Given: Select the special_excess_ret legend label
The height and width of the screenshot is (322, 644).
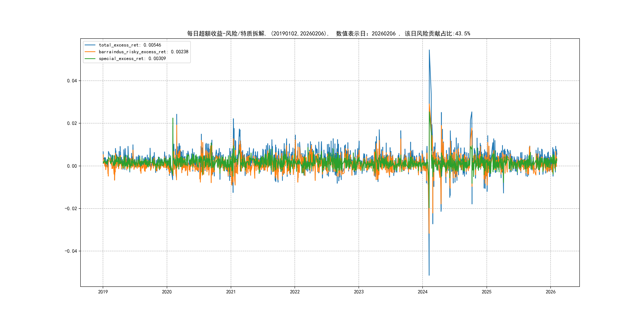Looking at the screenshot, I should [132, 58].
